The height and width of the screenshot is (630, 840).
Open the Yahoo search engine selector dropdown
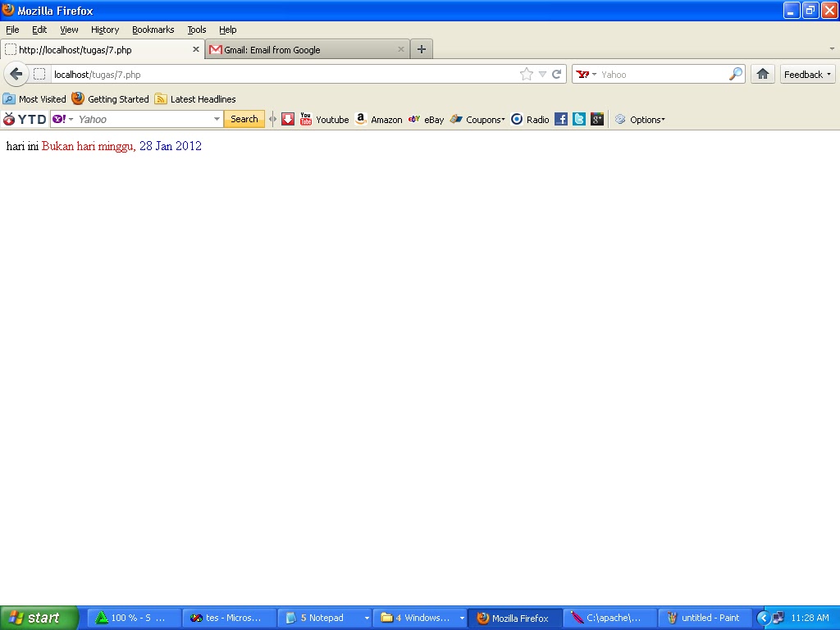(x=587, y=74)
